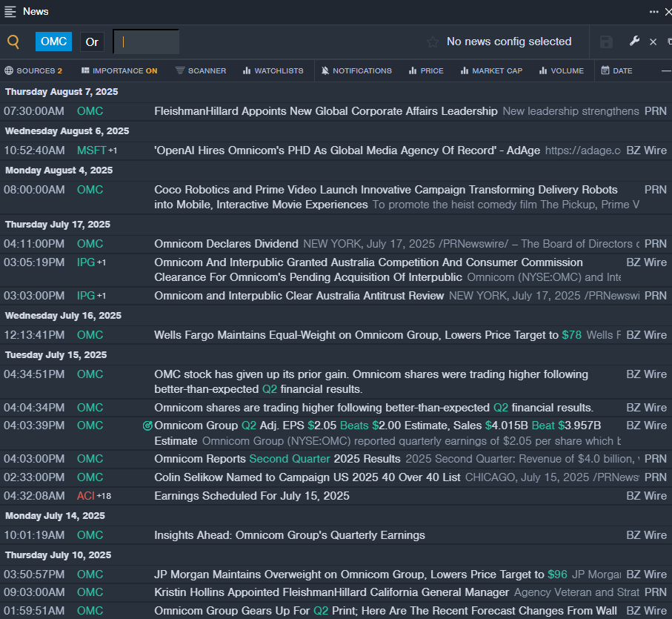Toggle the Or search operator

pyautogui.click(x=92, y=42)
